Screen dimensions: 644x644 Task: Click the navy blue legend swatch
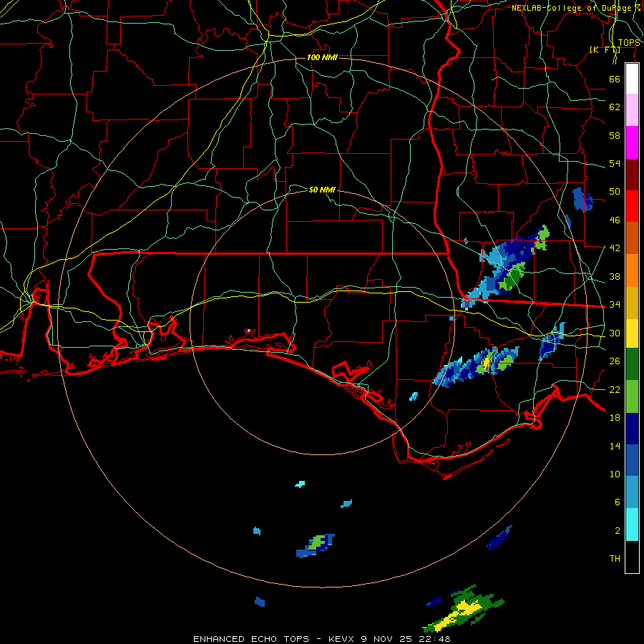[632, 429]
